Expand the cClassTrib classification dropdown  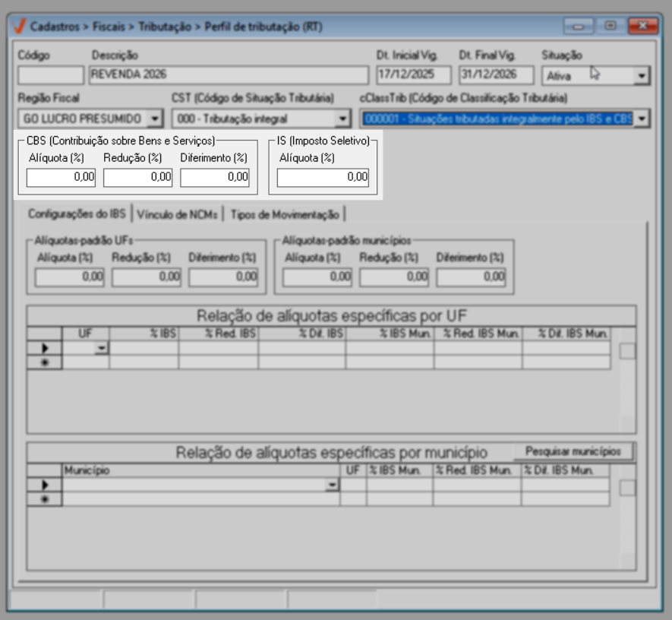click(x=642, y=119)
